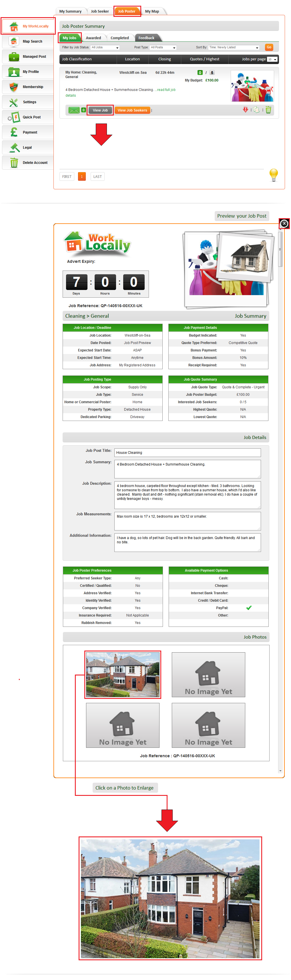The image size is (291, 980).
Task: Click View Job button
Action: (100, 110)
